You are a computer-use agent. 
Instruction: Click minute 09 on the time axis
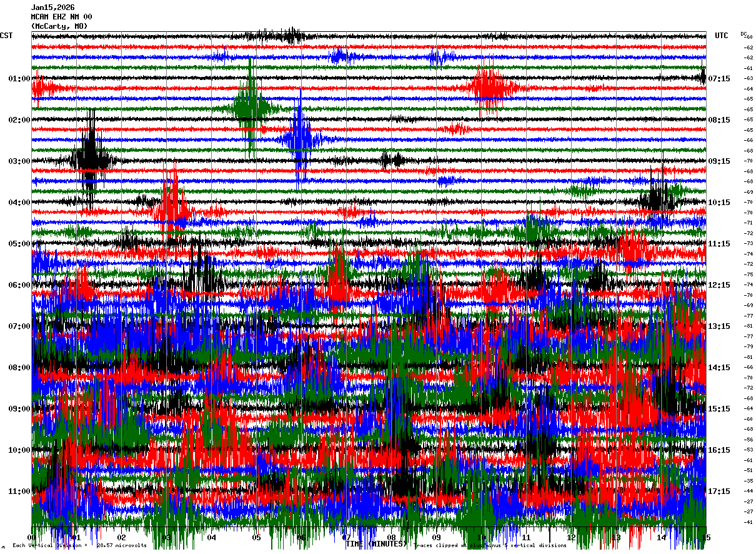pyautogui.click(x=437, y=537)
